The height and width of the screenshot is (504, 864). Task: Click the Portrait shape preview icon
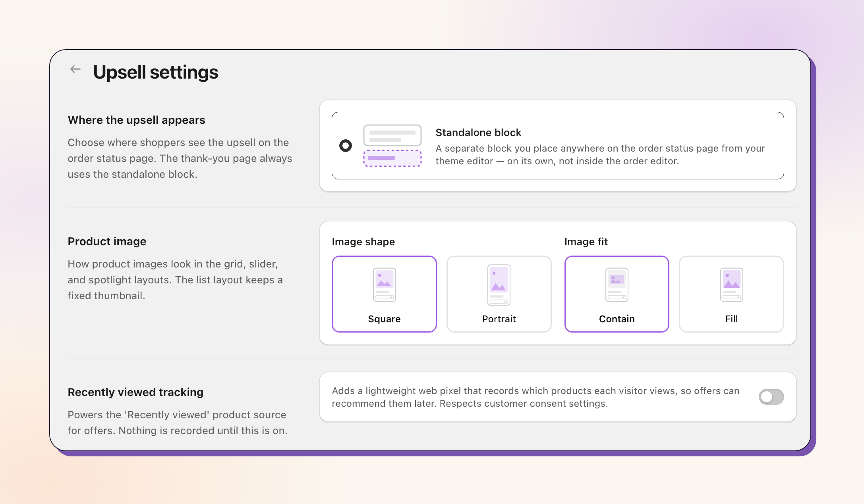[499, 285]
